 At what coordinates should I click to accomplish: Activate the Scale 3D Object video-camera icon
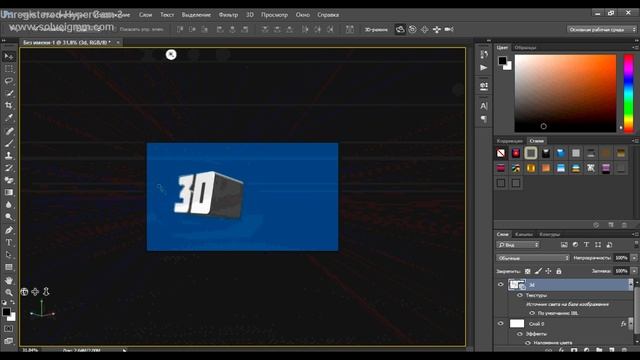click(449, 29)
